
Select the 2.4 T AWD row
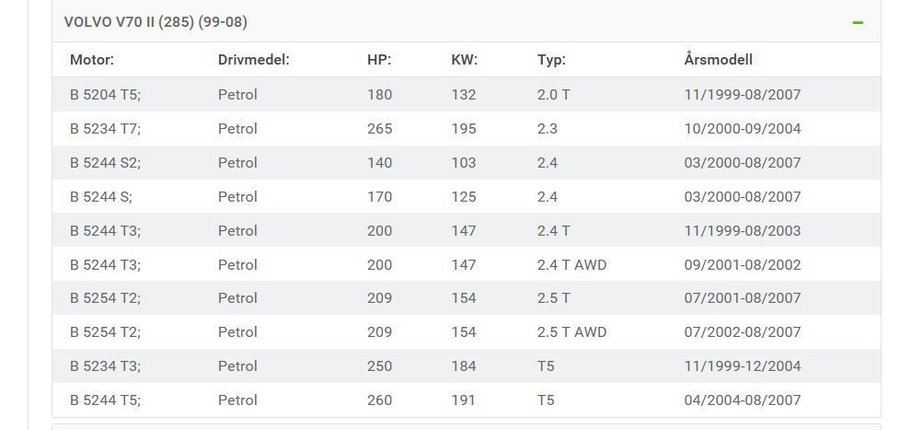tap(572, 265)
